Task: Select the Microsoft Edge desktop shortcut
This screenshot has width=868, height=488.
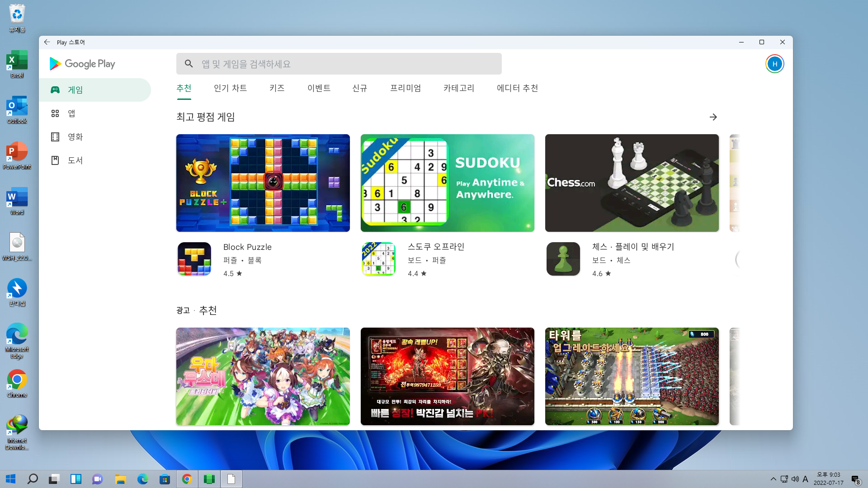Action: (17, 341)
